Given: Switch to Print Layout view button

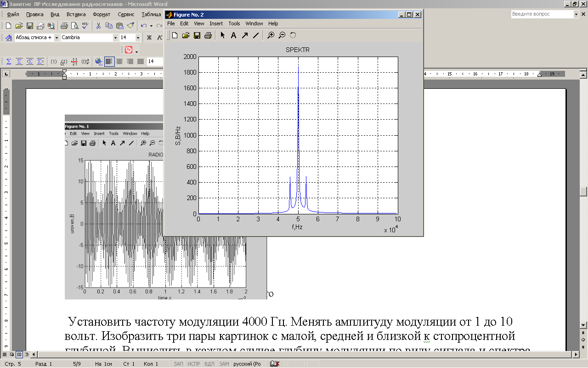Looking at the screenshot, I should tap(19, 355).
